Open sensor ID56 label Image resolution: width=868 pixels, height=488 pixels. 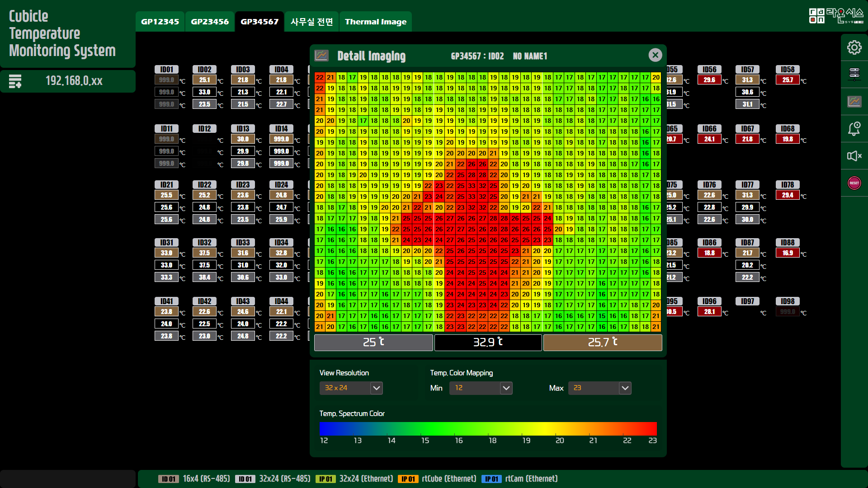(709, 69)
